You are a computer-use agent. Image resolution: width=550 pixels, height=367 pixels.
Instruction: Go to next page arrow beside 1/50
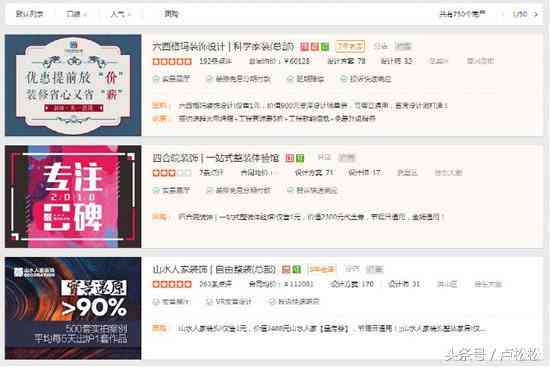tap(536, 14)
